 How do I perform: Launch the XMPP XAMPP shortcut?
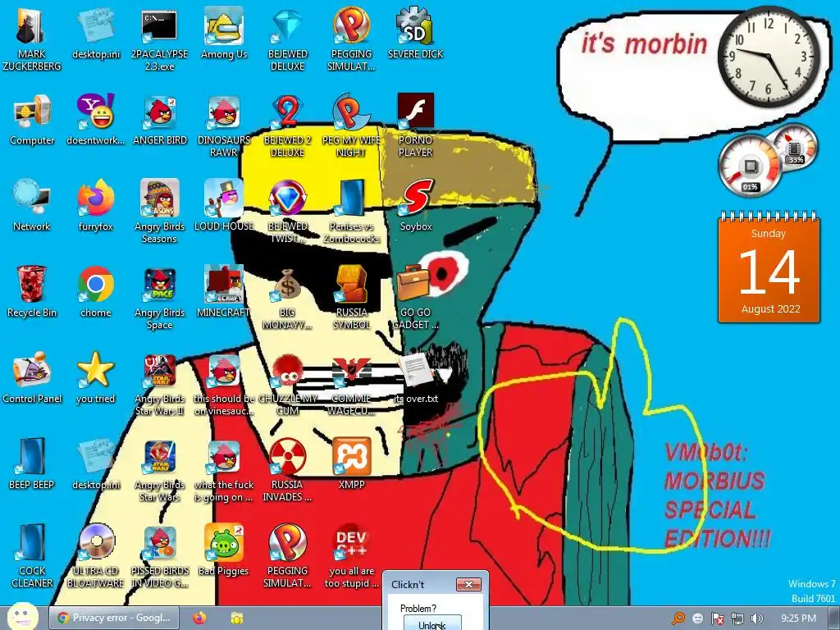[351, 464]
